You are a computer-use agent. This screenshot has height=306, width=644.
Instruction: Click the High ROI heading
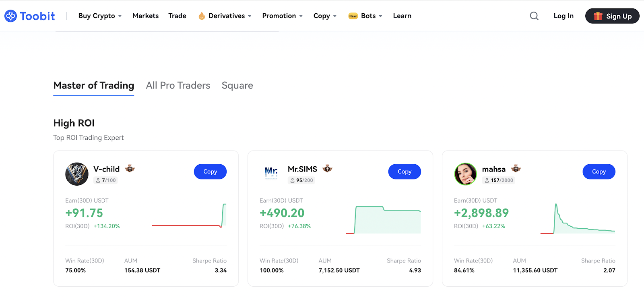pyautogui.click(x=74, y=123)
